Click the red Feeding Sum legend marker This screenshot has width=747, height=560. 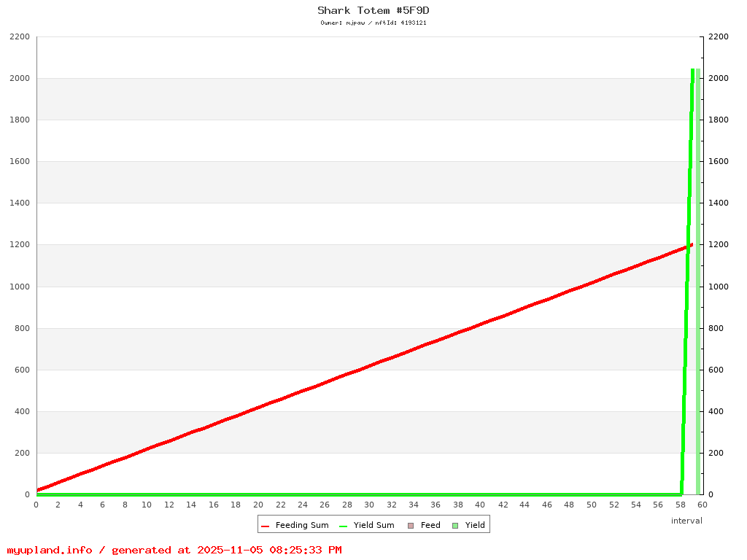266,526
